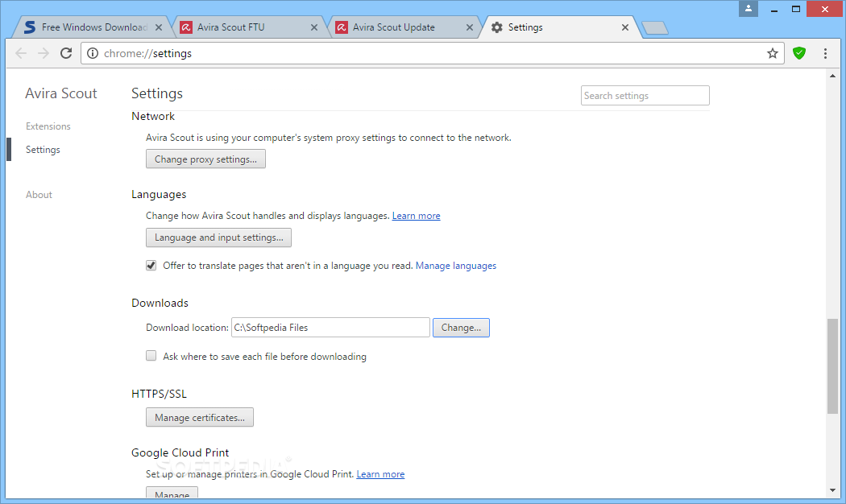This screenshot has height=504, width=846.
Task: Bookmark this page with the star icon
Action: 773,53
